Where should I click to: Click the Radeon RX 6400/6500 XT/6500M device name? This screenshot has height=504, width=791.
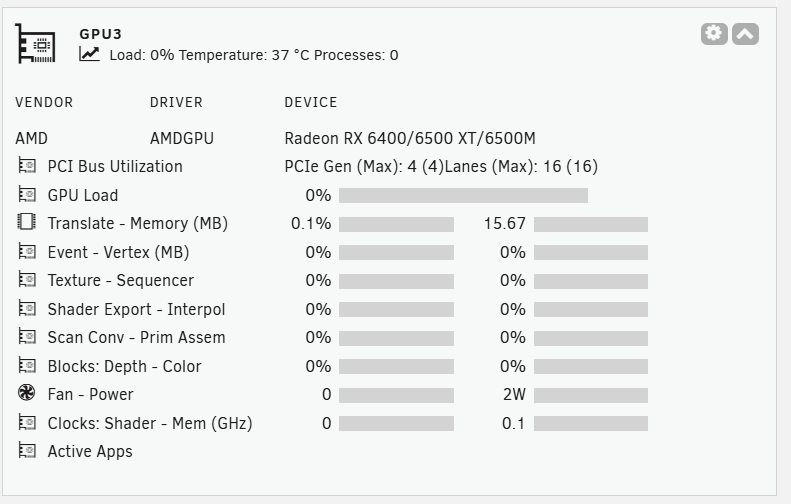410,138
